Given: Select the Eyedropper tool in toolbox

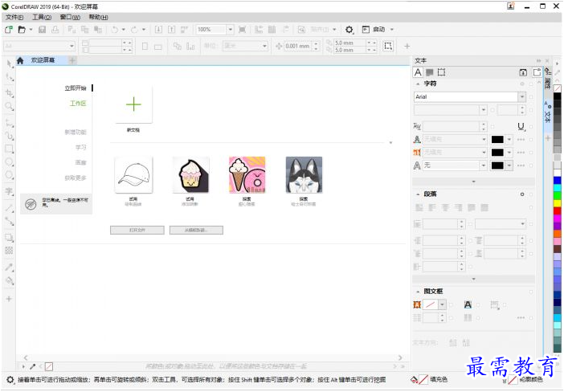Looking at the screenshot, I should tap(9, 267).
